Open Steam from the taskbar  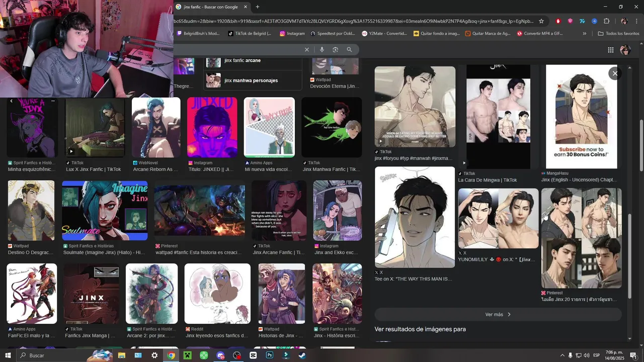[302, 355]
